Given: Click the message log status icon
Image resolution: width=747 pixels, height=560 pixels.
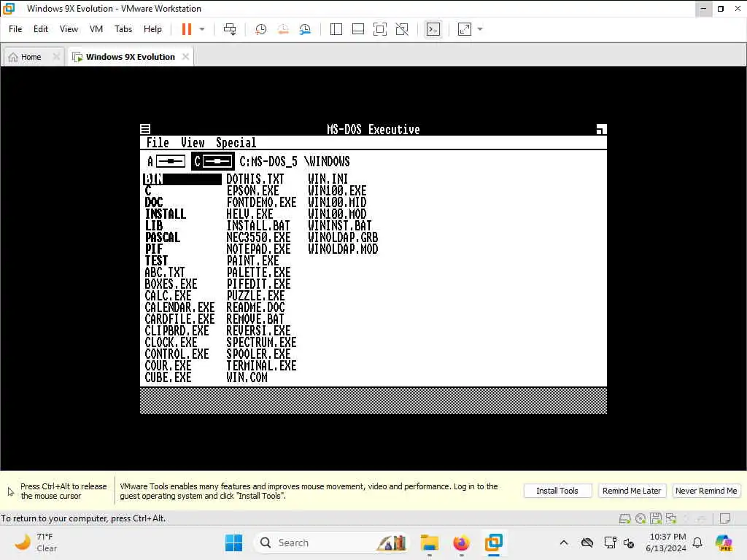Looking at the screenshot, I should pyautogui.click(x=725, y=518).
